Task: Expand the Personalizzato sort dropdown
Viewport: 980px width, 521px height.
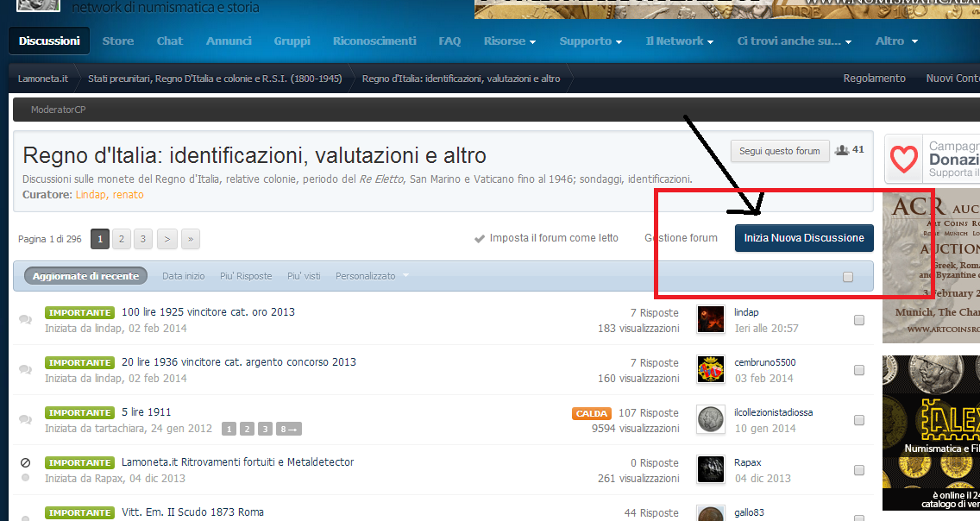Action: point(372,276)
